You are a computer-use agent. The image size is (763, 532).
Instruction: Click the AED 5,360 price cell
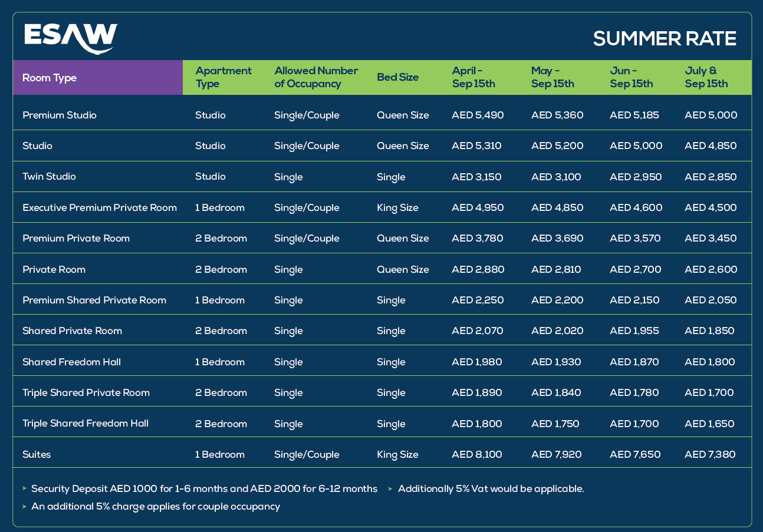tap(557, 115)
